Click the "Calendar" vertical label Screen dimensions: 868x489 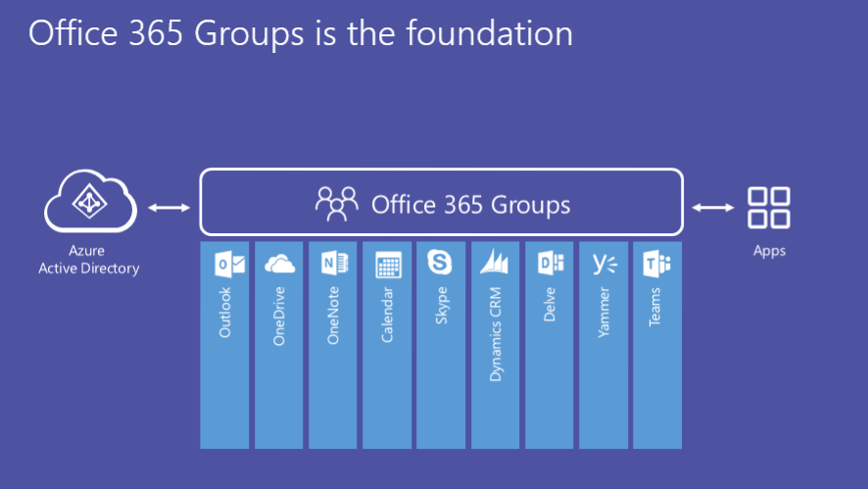(387, 315)
